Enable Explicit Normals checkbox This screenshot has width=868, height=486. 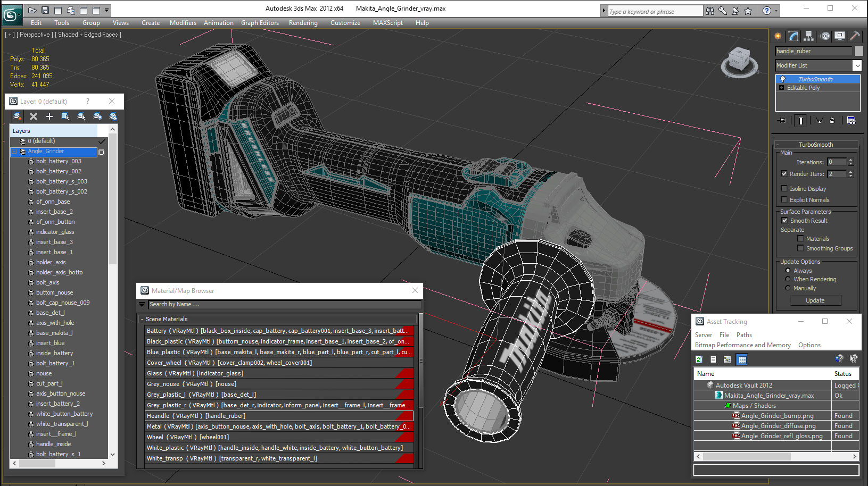784,200
